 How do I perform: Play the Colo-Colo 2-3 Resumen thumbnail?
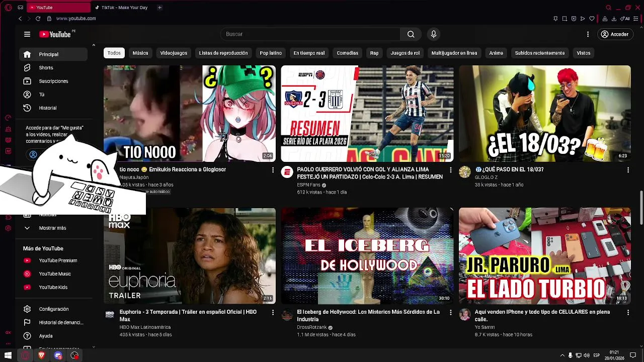point(367,114)
